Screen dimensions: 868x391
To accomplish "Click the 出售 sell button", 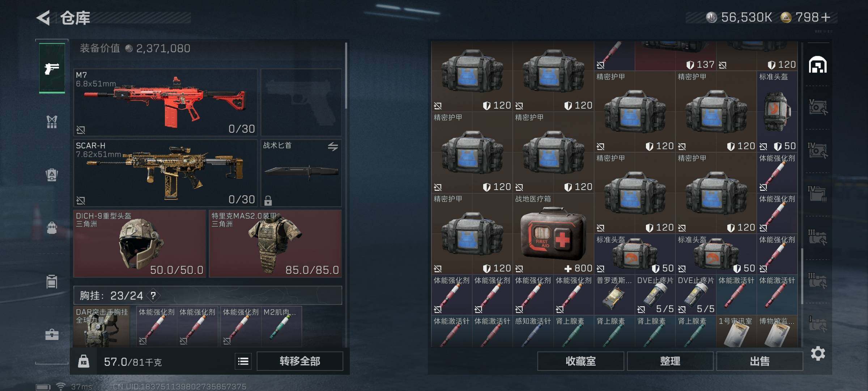I will [759, 361].
